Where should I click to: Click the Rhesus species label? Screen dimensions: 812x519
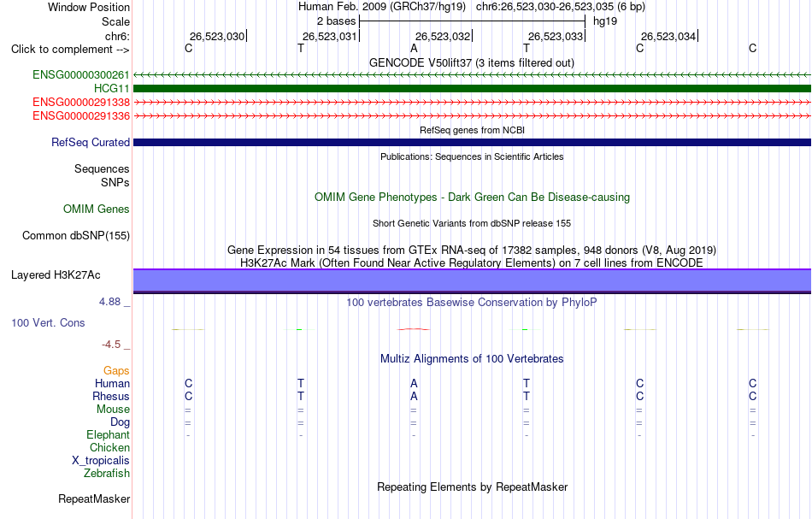click(111, 396)
